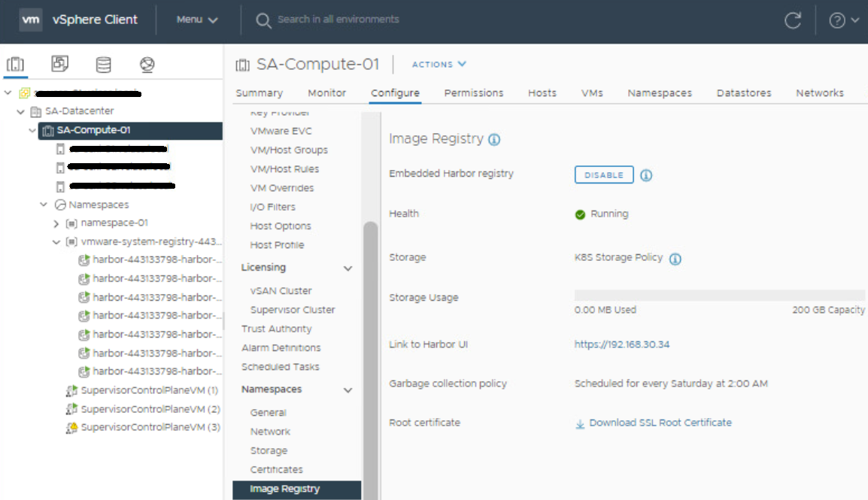868x500 pixels.
Task: Open the Storage inventory view icon
Action: pos(103,65)
